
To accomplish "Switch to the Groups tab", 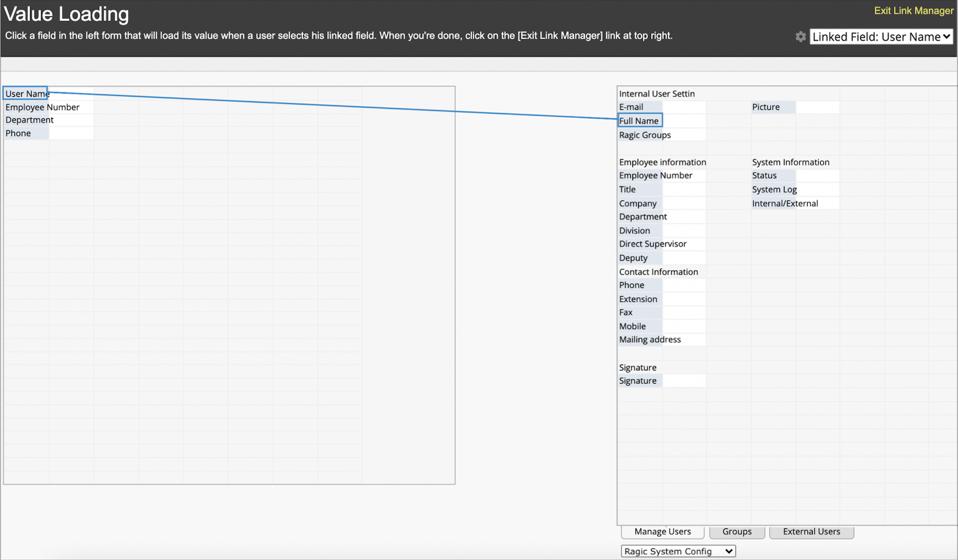I will 737,532.
